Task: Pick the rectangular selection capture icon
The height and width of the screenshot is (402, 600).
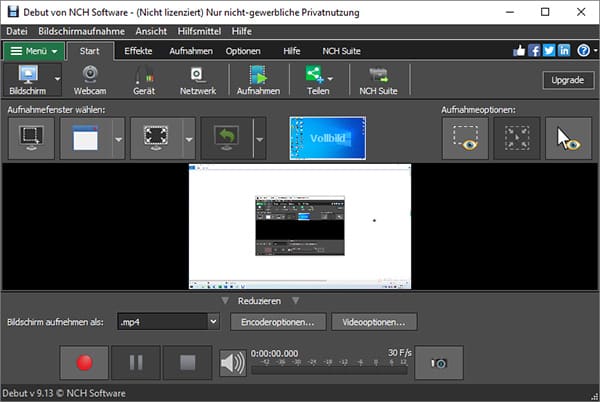Action: 31,138
